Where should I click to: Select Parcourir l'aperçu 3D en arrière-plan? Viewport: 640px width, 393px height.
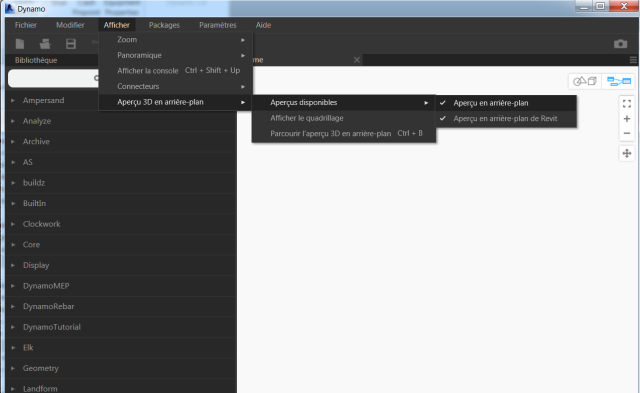click(x=344, y=133)
